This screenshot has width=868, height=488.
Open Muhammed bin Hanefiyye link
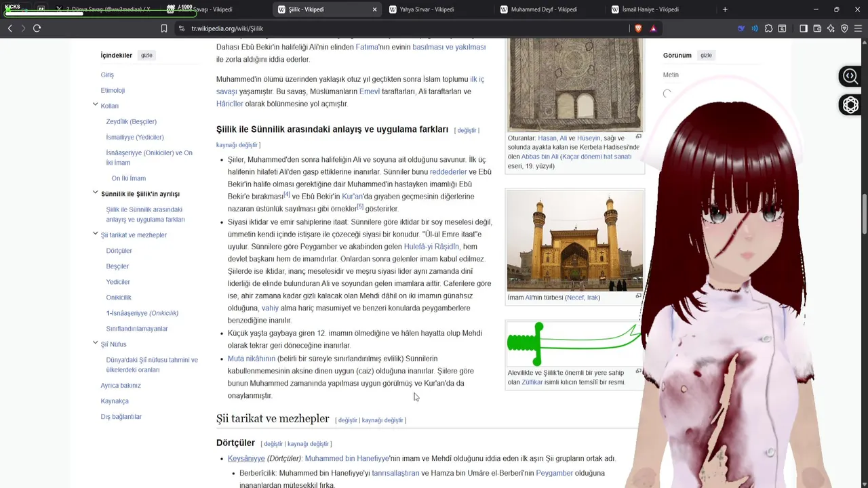(x=347, y=459)
